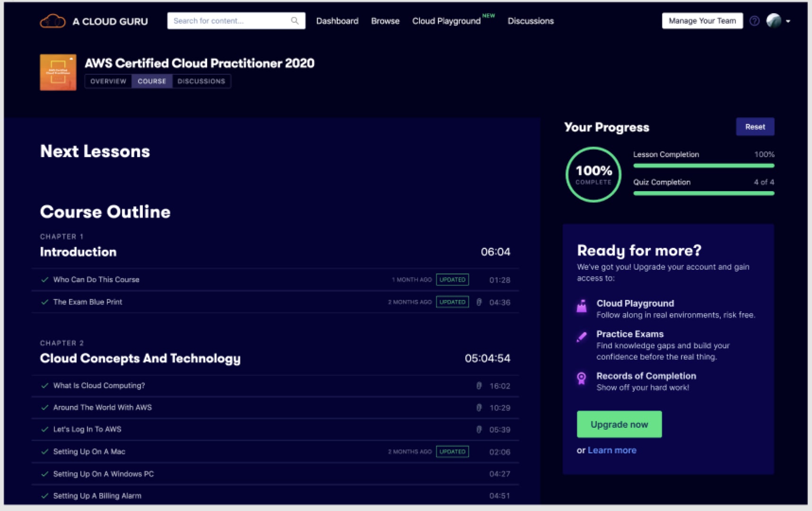Click the user profile avatar
The height and width of the screenshot is (511, 812).
(x=774, y=21)
